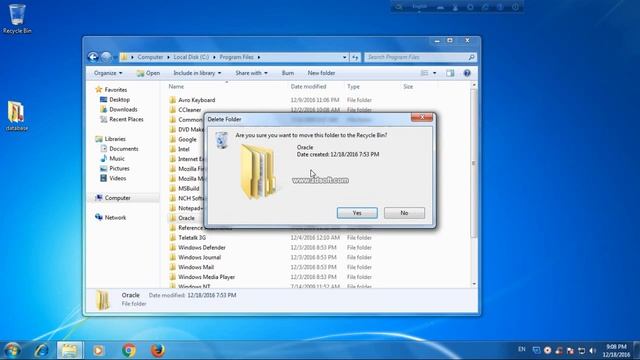The image size is (640, 360).
Task: Open the view options dropdown arrow
Action: [434, 73]
